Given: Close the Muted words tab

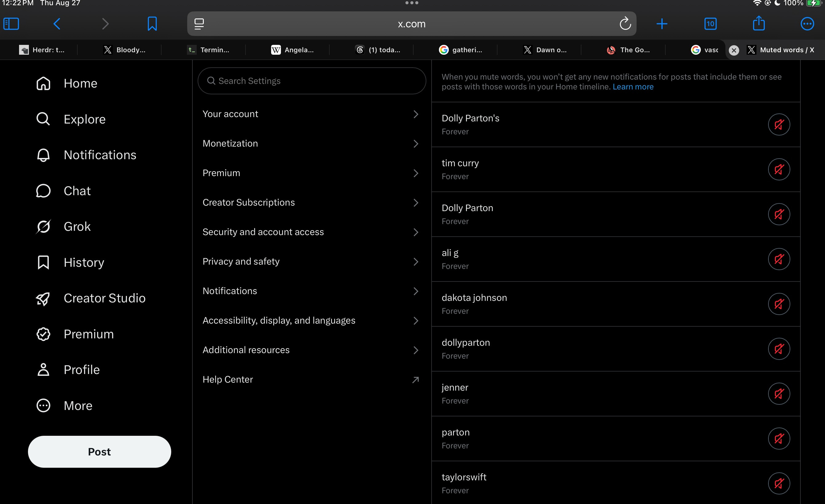Looking at the screenshot, I should (734, 50).
